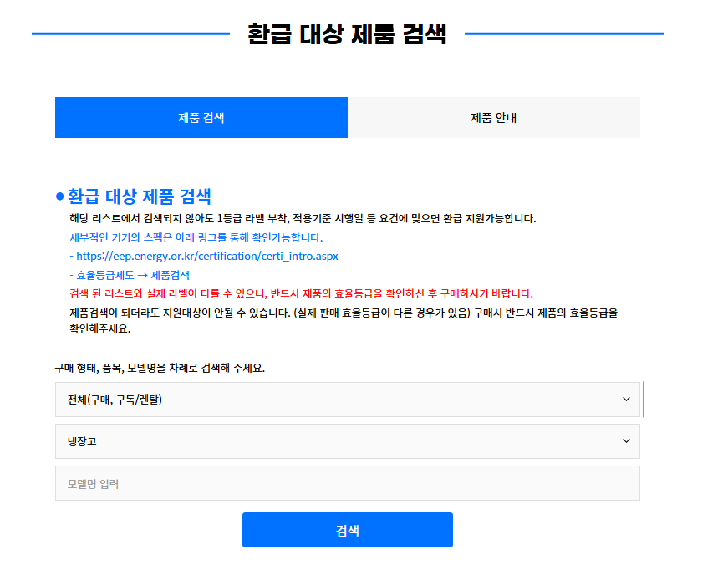This screenshot has height=565, width=728.
Task: Select the down arrow of the product category selector
Action: [627, 441]
